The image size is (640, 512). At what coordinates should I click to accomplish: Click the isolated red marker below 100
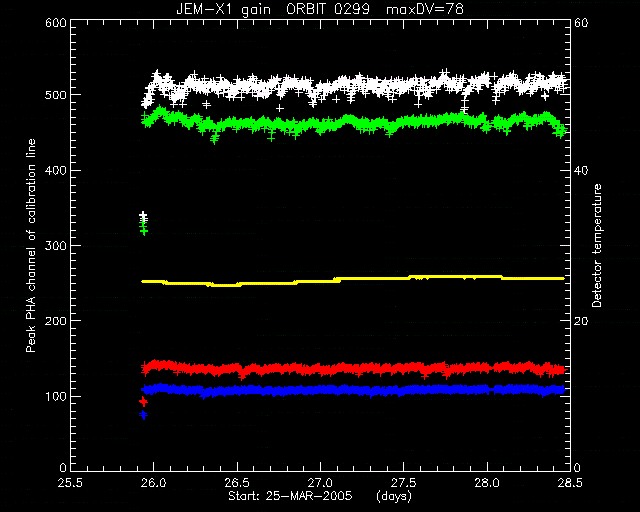(x=143, y=402)
